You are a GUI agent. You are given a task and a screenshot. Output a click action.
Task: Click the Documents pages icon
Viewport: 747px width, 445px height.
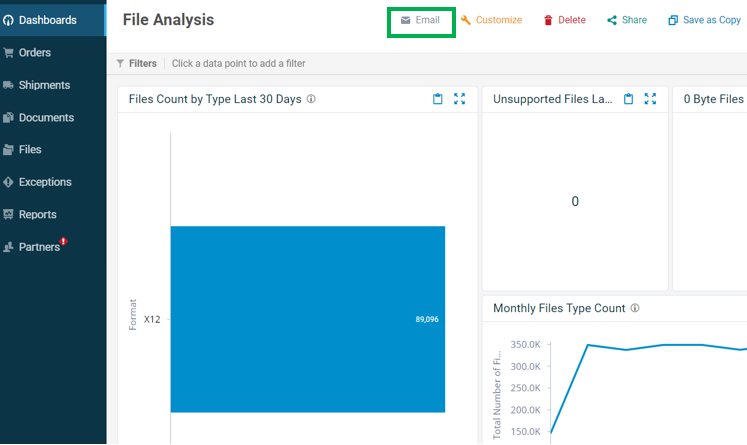click(x=8, y=117)
